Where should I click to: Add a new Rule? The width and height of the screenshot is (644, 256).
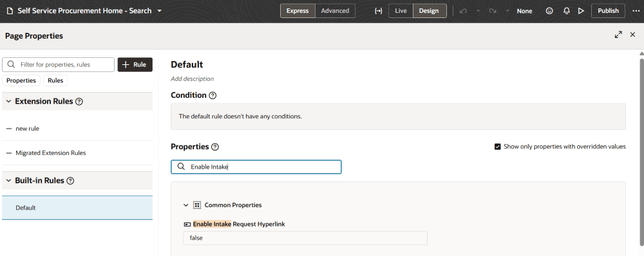(x=135, y=65)
